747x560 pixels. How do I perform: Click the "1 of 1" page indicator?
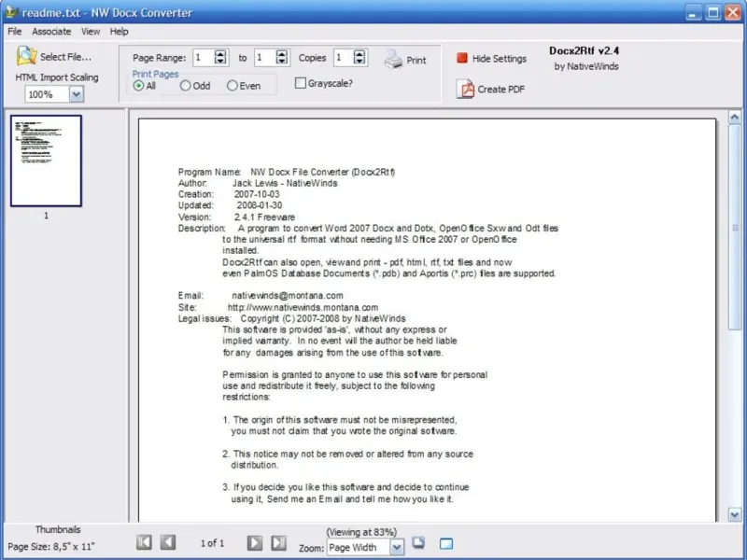212,543
